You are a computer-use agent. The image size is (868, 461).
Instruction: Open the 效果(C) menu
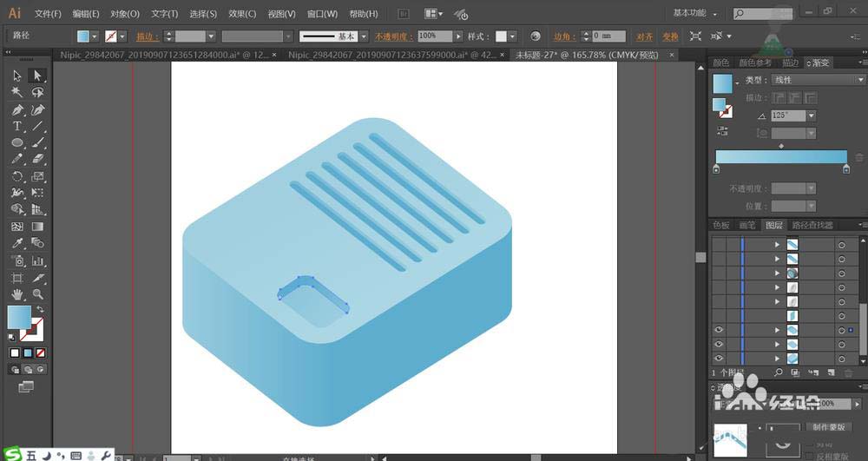point(242,14)
